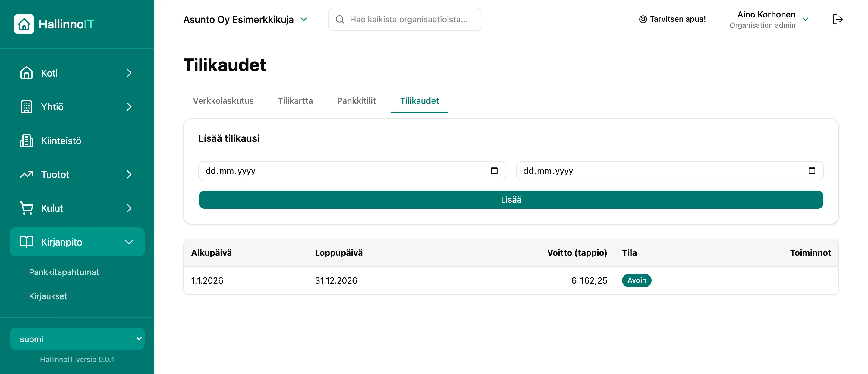This screenshot has width=868, height=374.
Task: Click the Koti home icon in sidebar
Action: click(26, 73)
